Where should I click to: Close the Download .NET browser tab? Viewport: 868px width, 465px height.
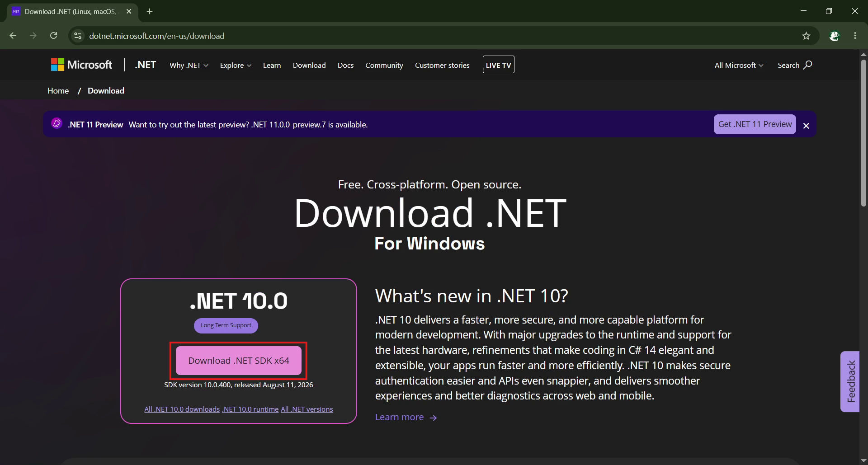pyautogui.click(x=129, y=11)
